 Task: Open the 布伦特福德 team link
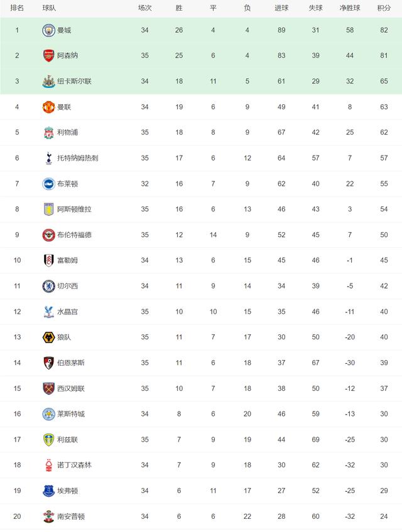[74, 235]
